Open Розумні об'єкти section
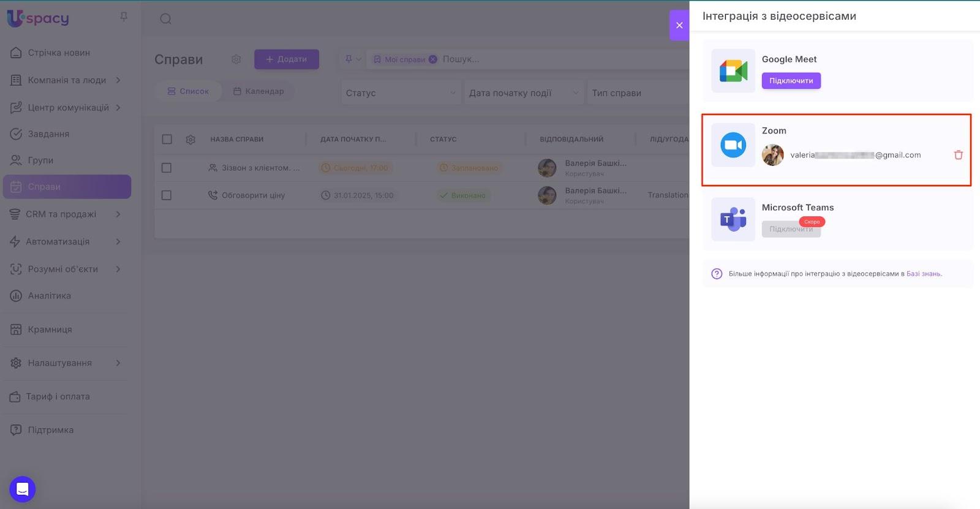 [x=62, y=270]
